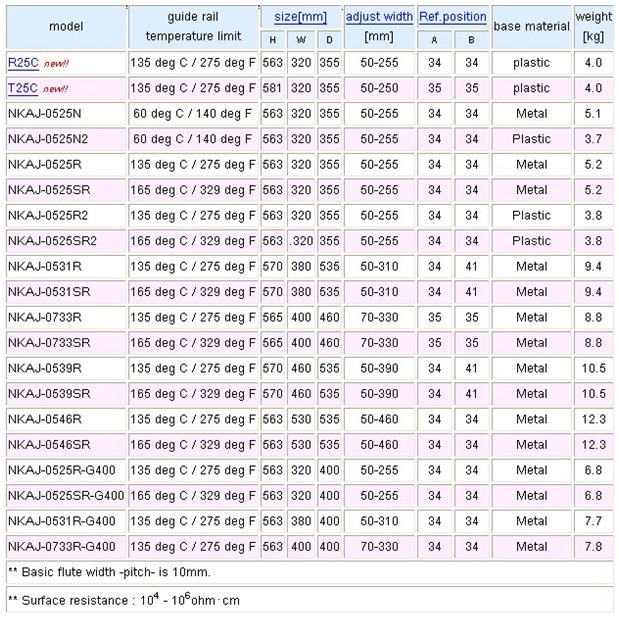The width and height of the screenshot is (619, 617).
Task: Select the NKAJ-0525R model cell
Action: [x=66, y=165]
